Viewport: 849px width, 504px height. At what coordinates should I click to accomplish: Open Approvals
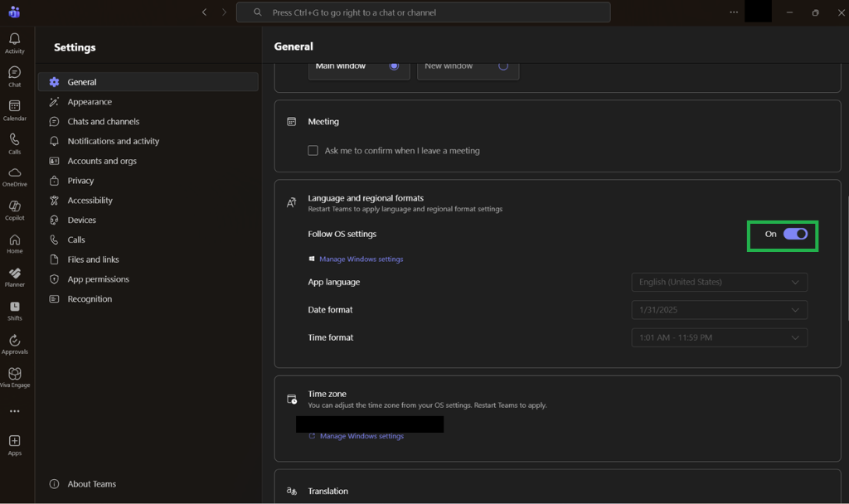pyautogui.click(x=15, y=344)
